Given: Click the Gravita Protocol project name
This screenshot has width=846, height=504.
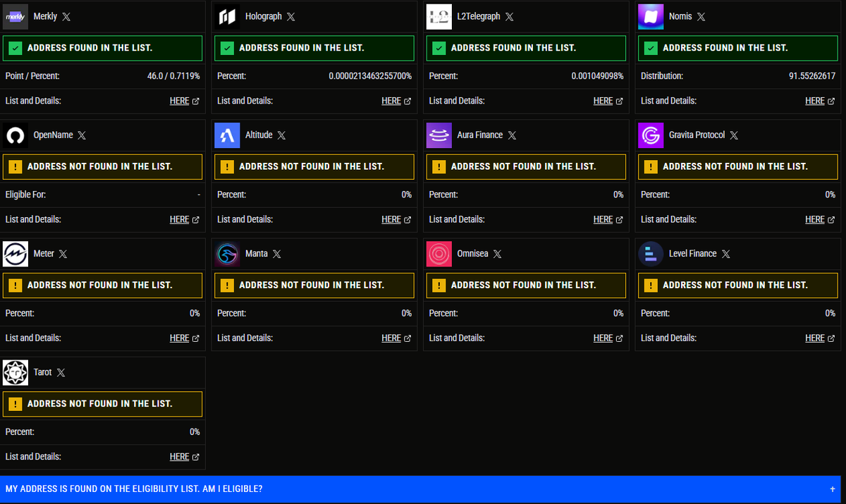Looking at the screenshot, I should (697, 135).
